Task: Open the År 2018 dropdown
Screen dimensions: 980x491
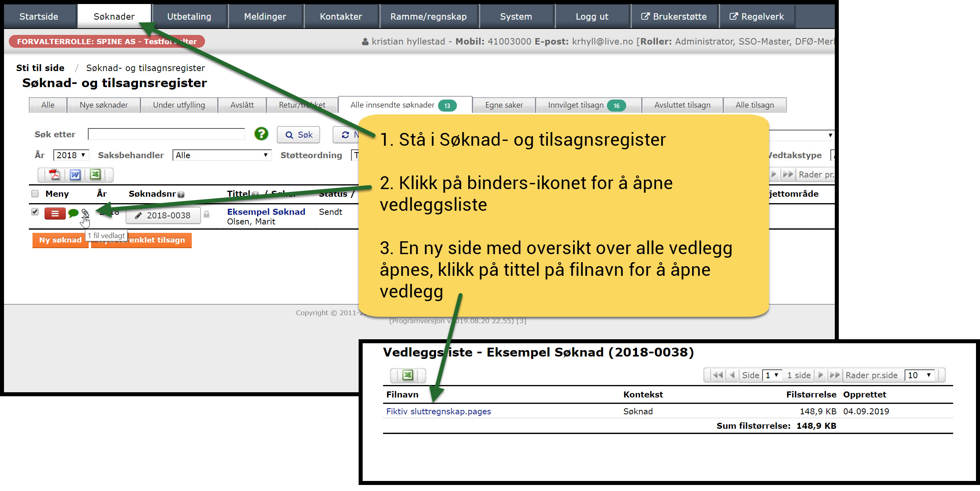Action: coord(71,155)
